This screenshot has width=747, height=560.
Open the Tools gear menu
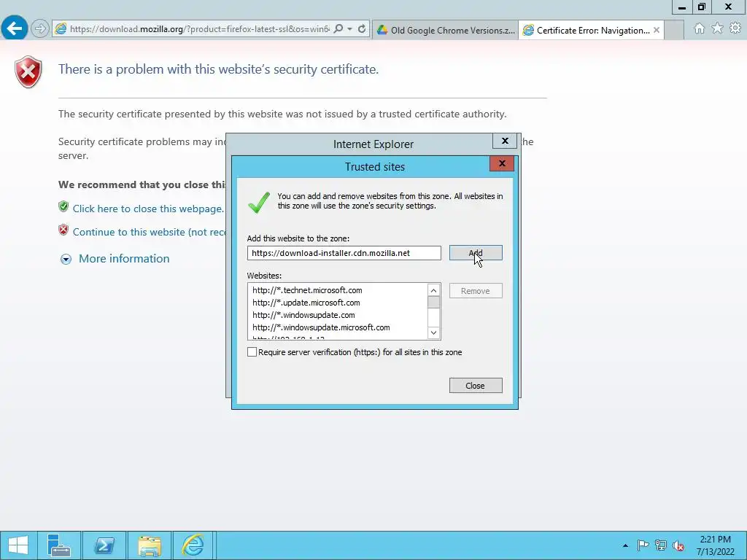pyautogui.click(x=735, y=28)
